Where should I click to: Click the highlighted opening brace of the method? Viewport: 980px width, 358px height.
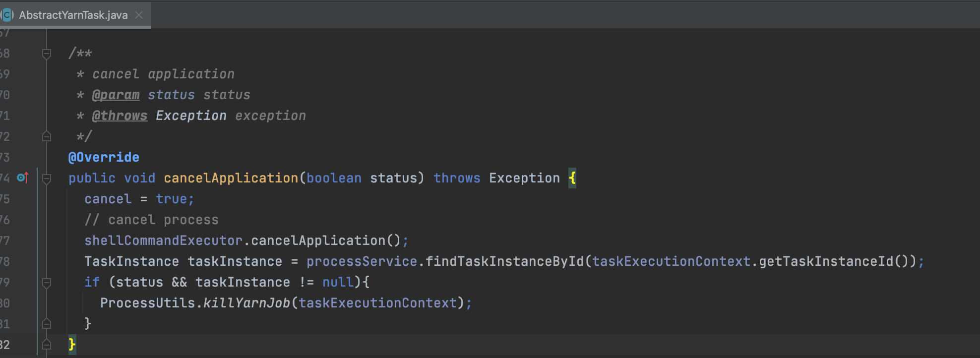click(x=572, y=178)
